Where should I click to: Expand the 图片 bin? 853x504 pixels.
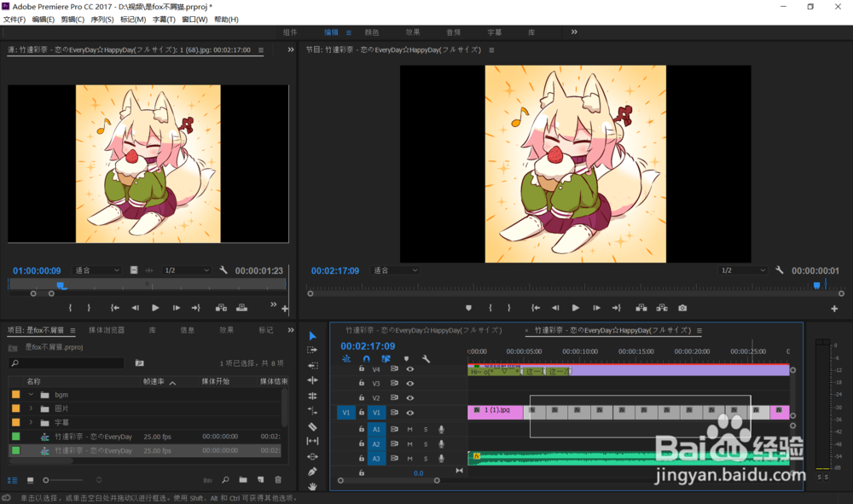click(x=31, y=408)
